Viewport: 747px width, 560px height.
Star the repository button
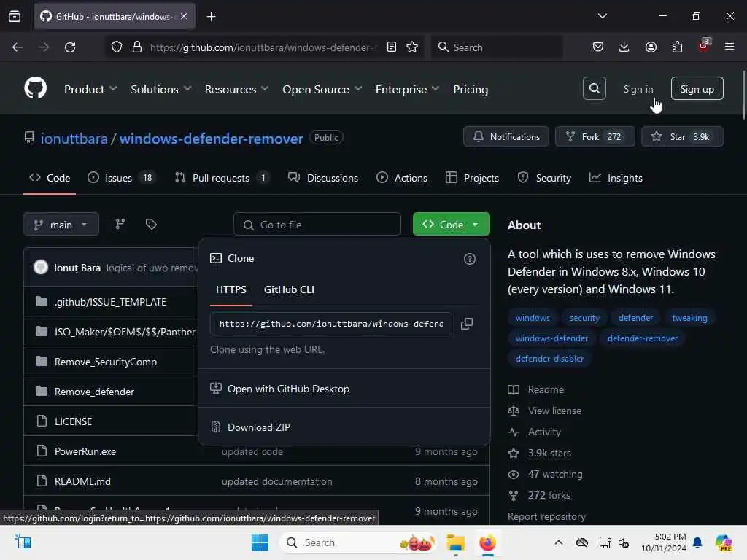(682, 136)
